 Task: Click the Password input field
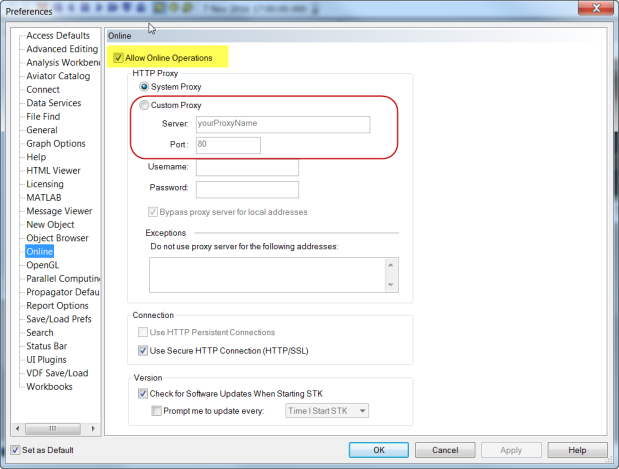[247, 189]
